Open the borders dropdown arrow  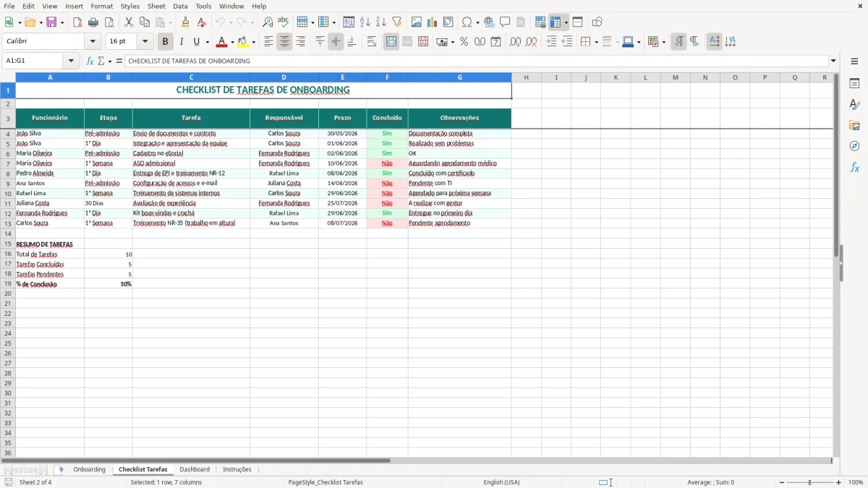pyautogui.click(x=595, y=42)
